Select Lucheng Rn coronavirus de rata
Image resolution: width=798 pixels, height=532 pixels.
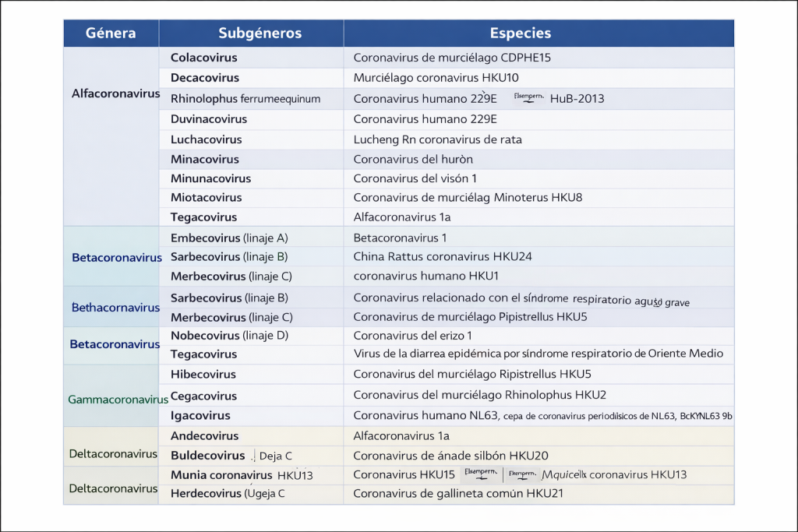point(437,139)
